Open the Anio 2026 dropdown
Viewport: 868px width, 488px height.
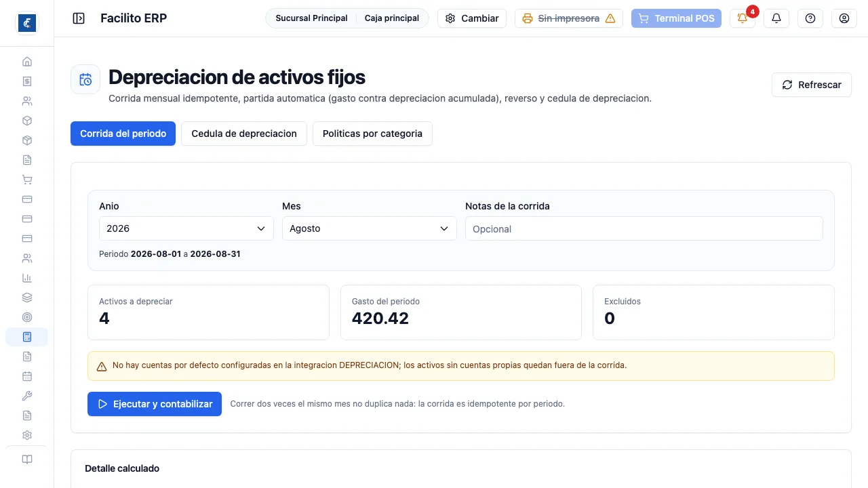[x=186, y=228]
